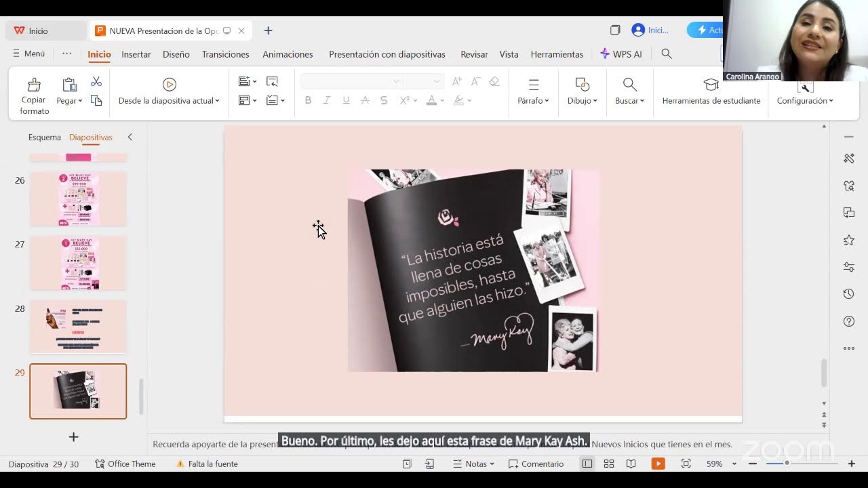Click the WPS AI button
The height and width of the screenshot is (488, 868).
[621, 54]
